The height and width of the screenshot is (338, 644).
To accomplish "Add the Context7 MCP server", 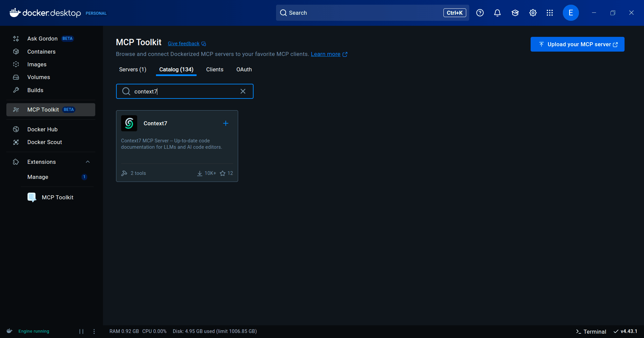I will click(x=225, y=123).
